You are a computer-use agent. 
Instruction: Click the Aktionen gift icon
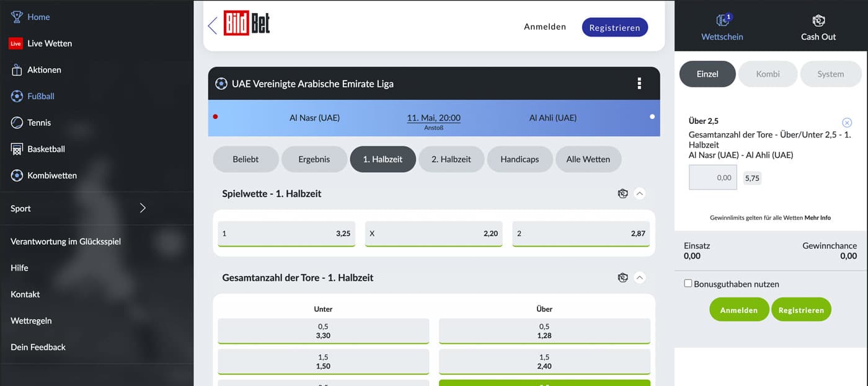17,70
